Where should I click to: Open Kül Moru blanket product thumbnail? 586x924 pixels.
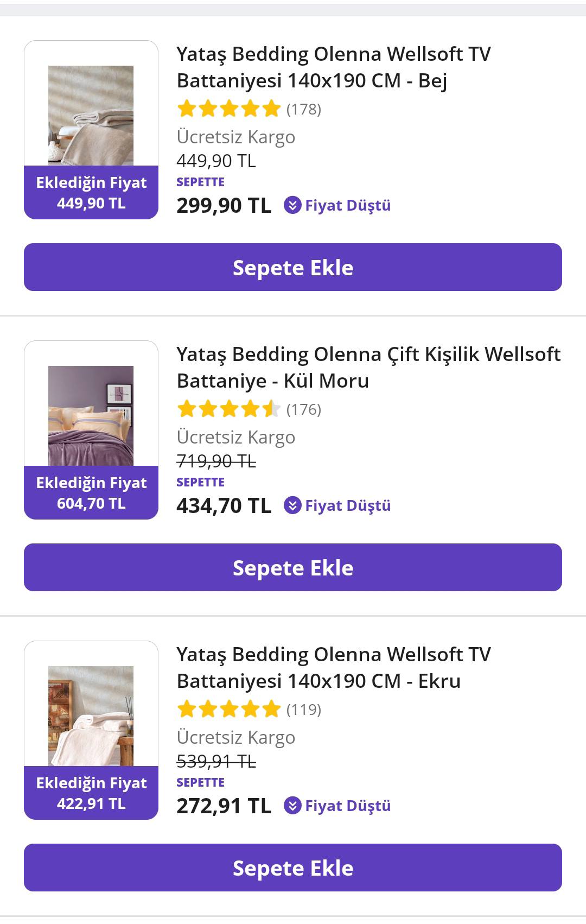tap(91, 415)
